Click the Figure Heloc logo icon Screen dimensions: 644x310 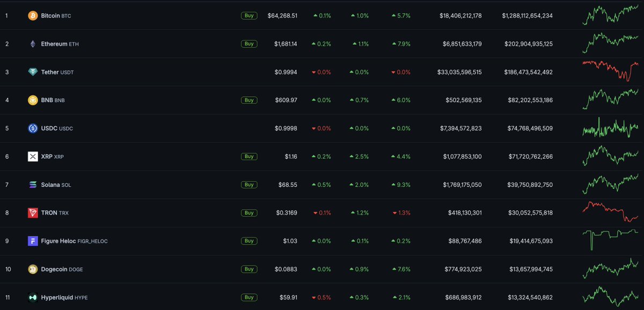(33, 241)
